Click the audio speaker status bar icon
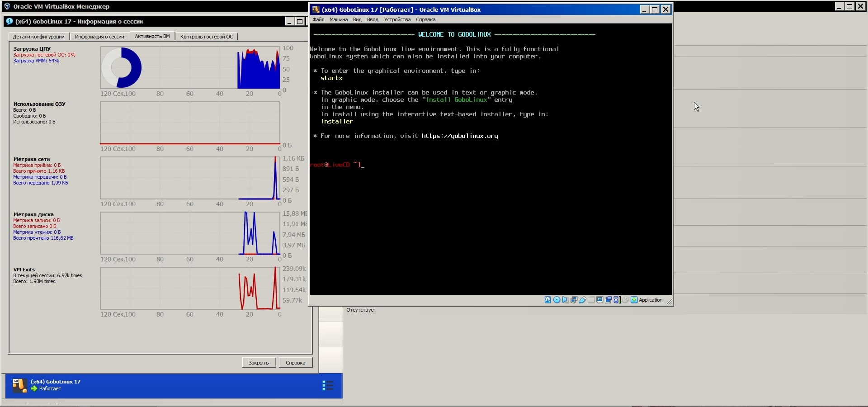 [565, 300]
